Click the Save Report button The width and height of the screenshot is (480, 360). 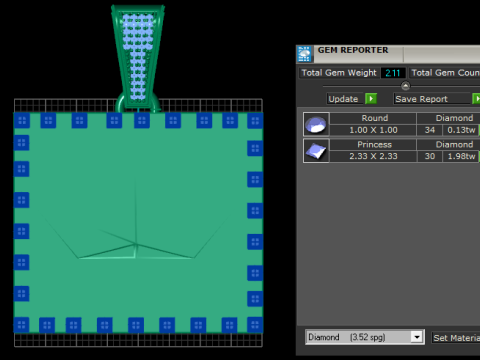(x=431, y=99)
